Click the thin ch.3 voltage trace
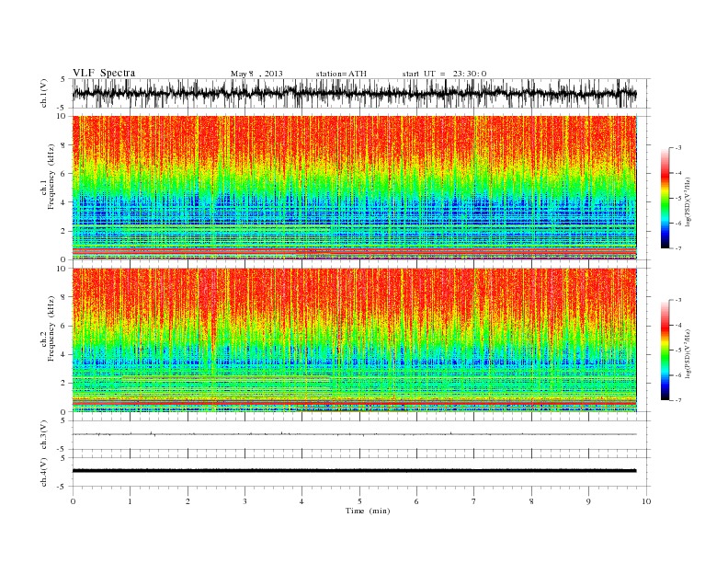Screen dimensions: 728x563 pos(354,434)
